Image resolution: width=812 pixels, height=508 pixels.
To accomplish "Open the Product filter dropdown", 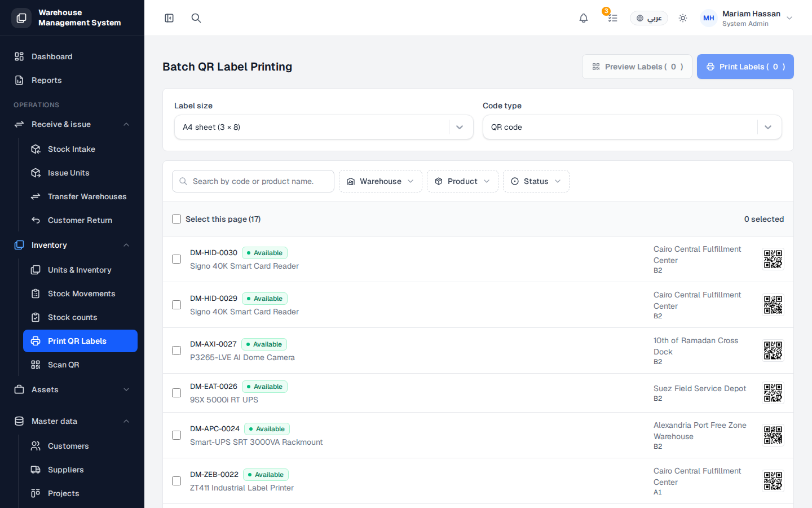I will (462, 181).
